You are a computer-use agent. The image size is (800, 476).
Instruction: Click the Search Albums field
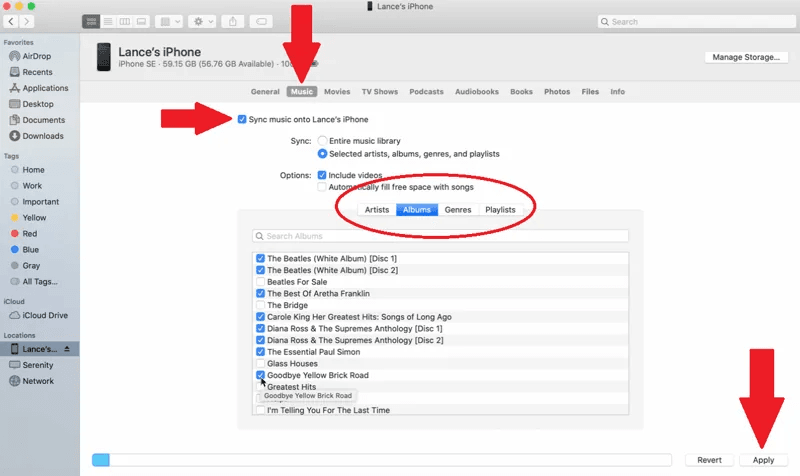440,236
